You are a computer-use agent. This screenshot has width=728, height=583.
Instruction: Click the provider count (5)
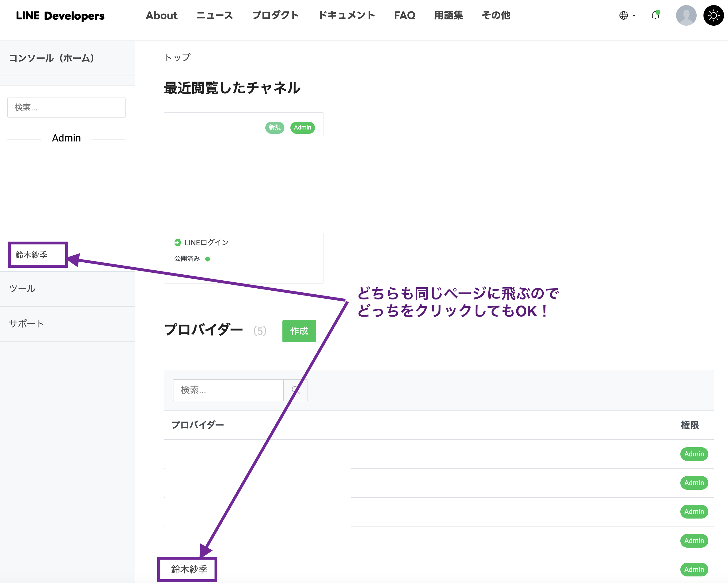coord(260,331)
